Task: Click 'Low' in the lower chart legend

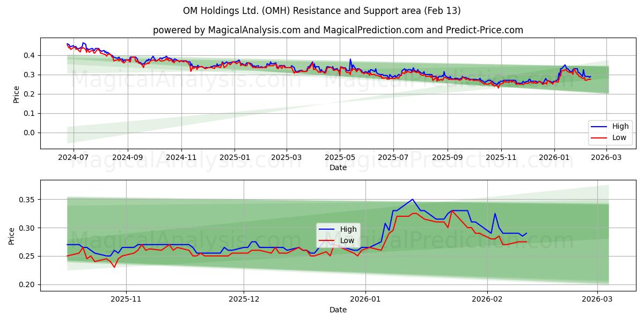Action: [x=347, y=240]
